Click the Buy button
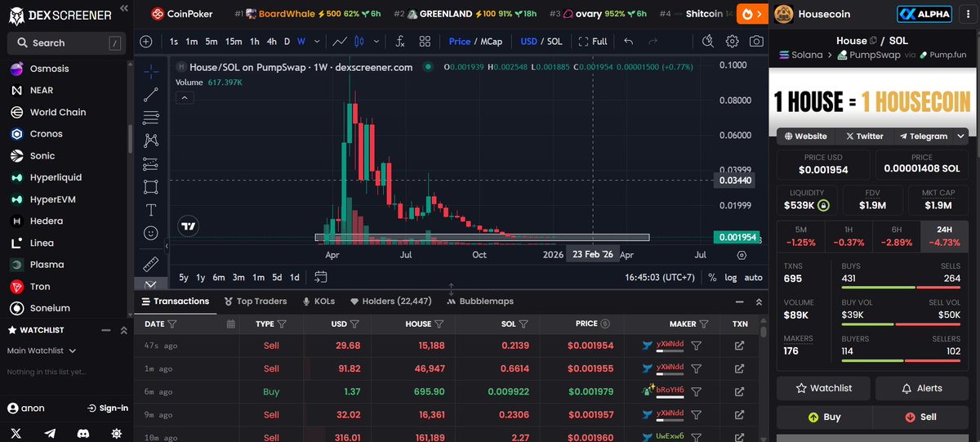 point(824,417)
